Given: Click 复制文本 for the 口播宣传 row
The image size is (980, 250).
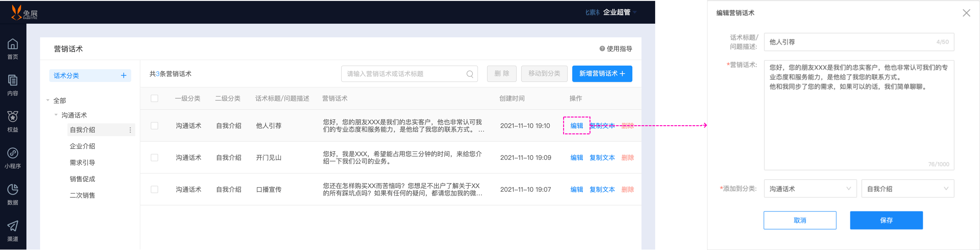Looking at the screenshot, I should point(602,189).
